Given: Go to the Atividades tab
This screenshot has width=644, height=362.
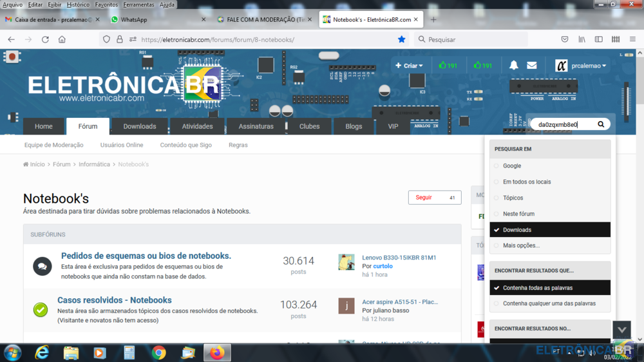Looking at the screenshot, I should tap(197, 126).
